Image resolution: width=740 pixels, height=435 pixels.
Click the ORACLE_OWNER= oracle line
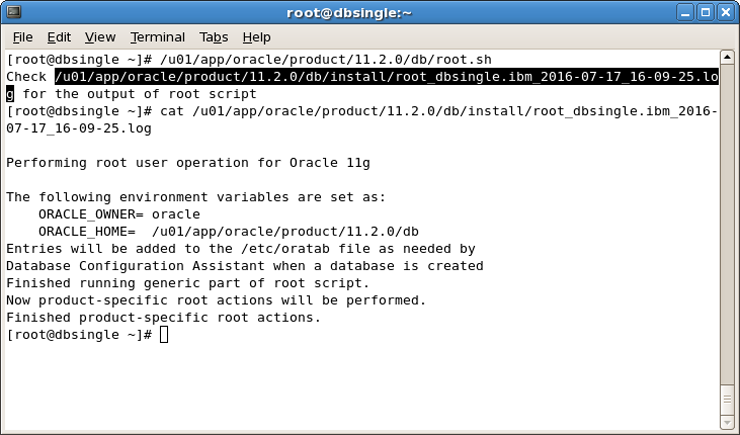119,214
